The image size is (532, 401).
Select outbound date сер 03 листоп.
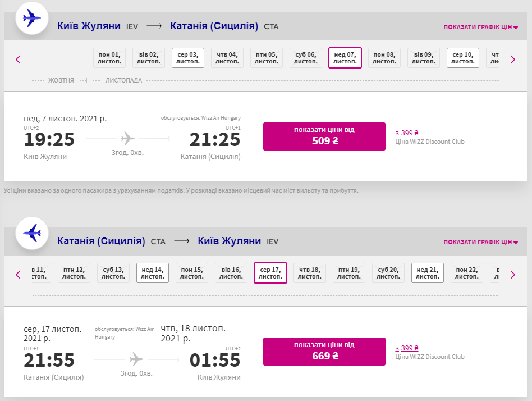point(187,58)
